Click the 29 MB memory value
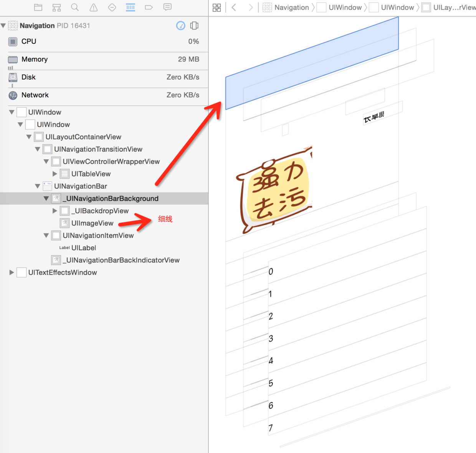The height and width of the screenshot is (453, 476). (x=188, y=59)
